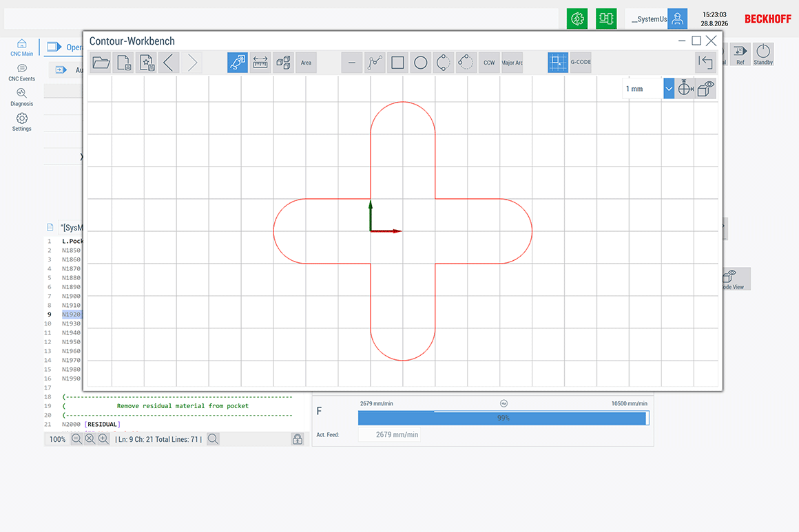
Task: Toggle CCW arc direction
Action: (x=489, y=63)
